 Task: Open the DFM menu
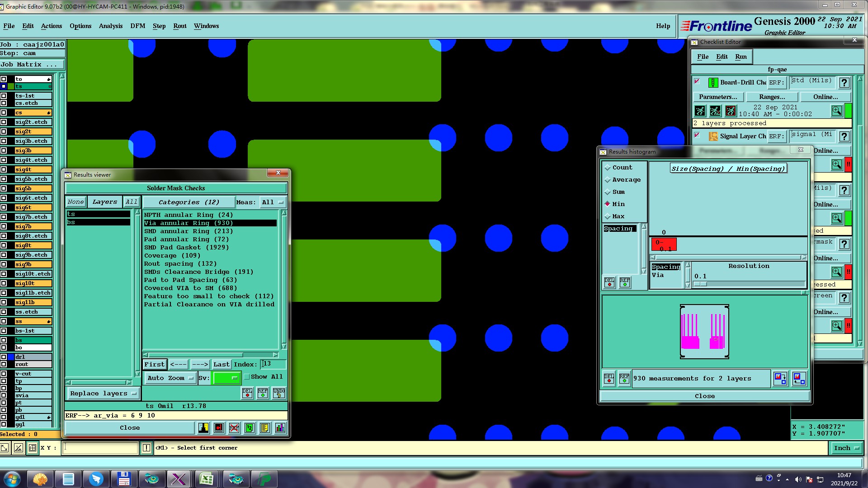coord(137,26)
